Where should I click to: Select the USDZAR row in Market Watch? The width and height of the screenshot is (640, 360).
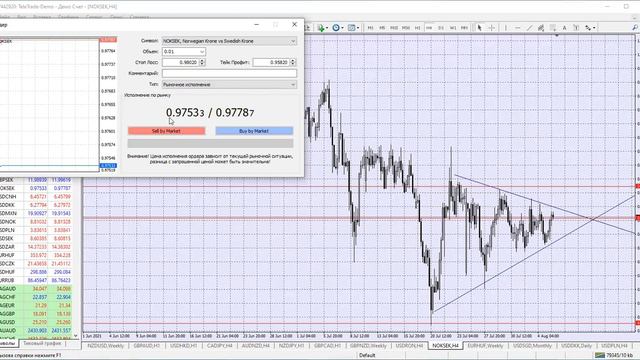coord(36,247)
